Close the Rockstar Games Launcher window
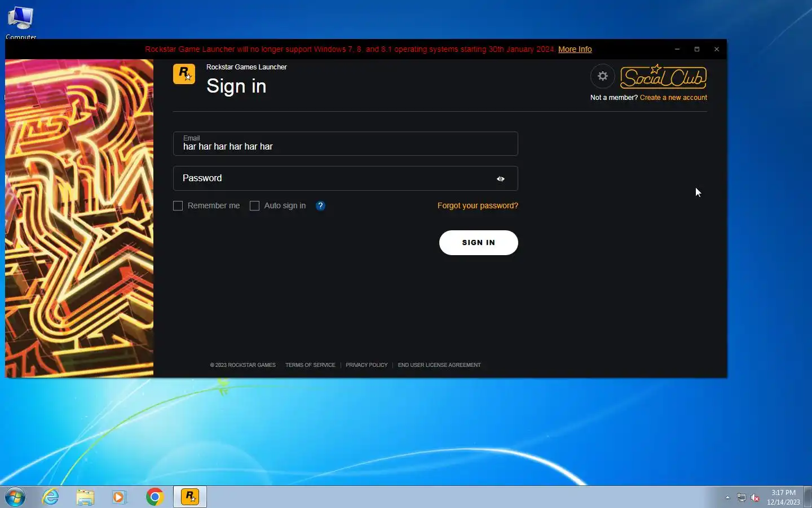The width and height of the screenshot is (812, 508). 717,49
